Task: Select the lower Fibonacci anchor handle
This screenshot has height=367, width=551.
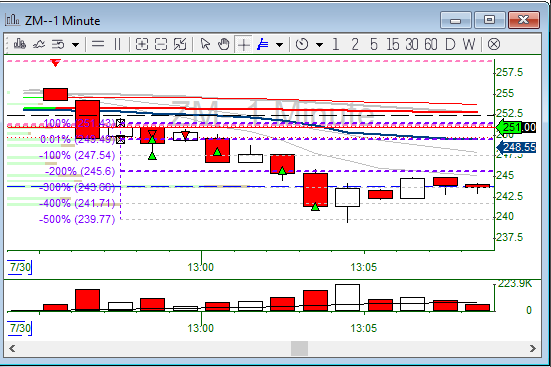Action: click(x=121, y=140)
